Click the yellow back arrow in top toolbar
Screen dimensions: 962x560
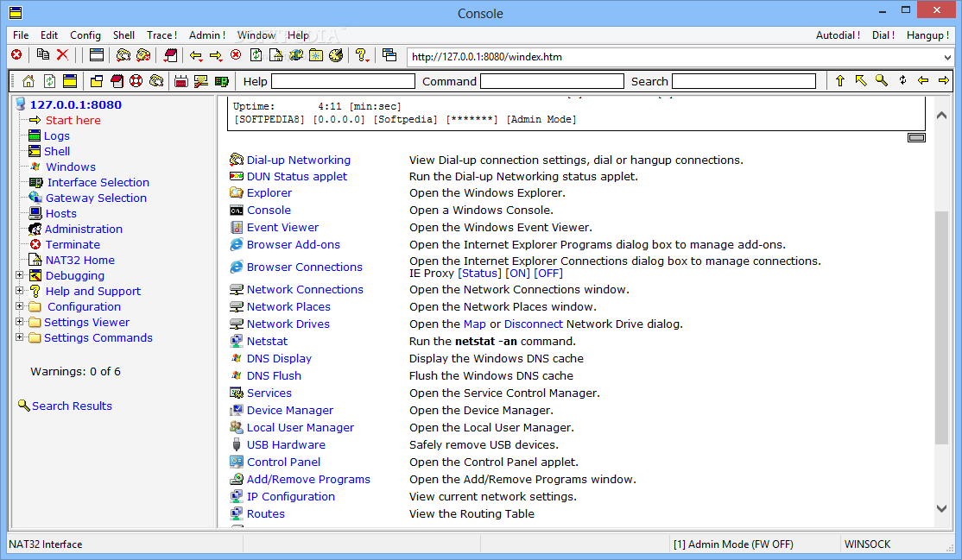[196, 56]
